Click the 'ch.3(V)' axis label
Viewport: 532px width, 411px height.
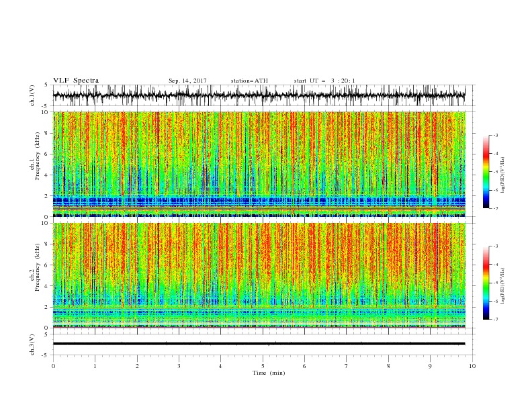[33, 345]
